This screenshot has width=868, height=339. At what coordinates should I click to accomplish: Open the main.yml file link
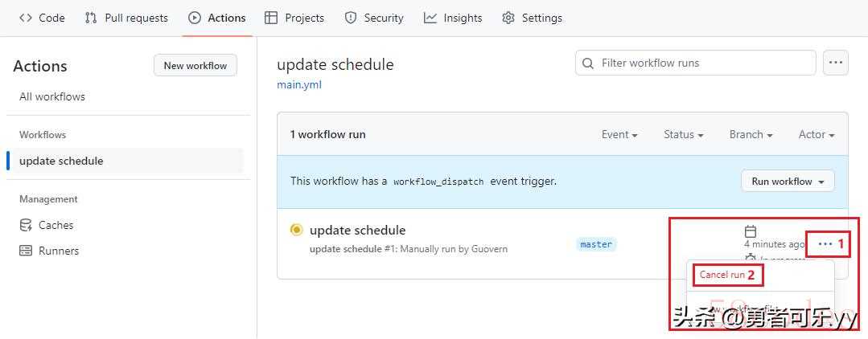(299, 84)
